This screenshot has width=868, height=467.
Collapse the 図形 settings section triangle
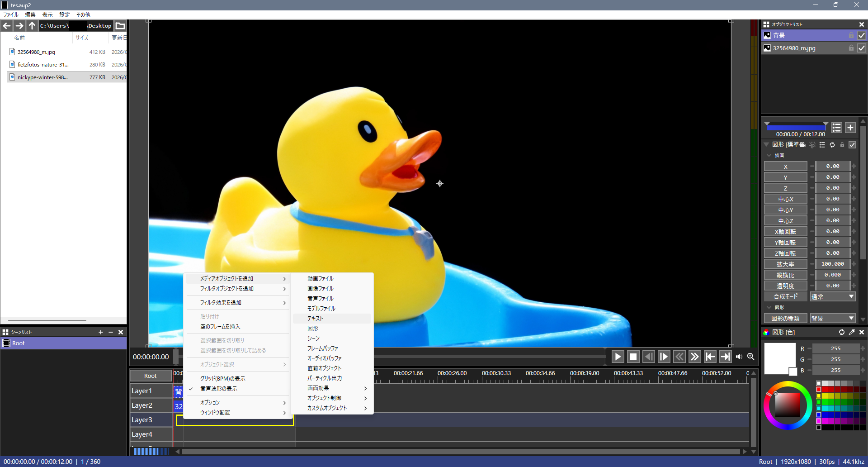click(766, 145)
